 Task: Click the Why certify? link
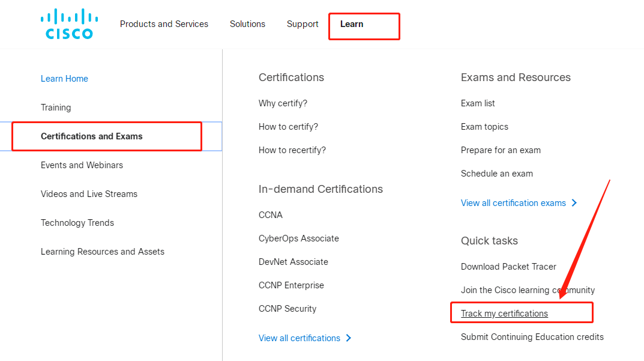click(283, 103)
